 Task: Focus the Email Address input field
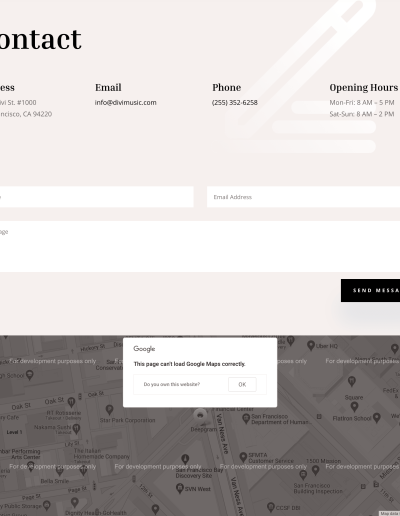tap(303, 197)
